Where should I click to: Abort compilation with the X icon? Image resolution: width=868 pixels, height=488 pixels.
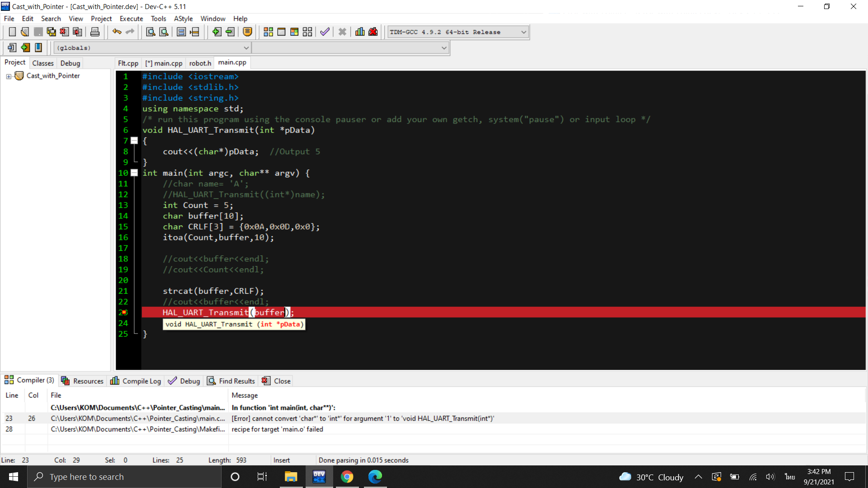342,32
